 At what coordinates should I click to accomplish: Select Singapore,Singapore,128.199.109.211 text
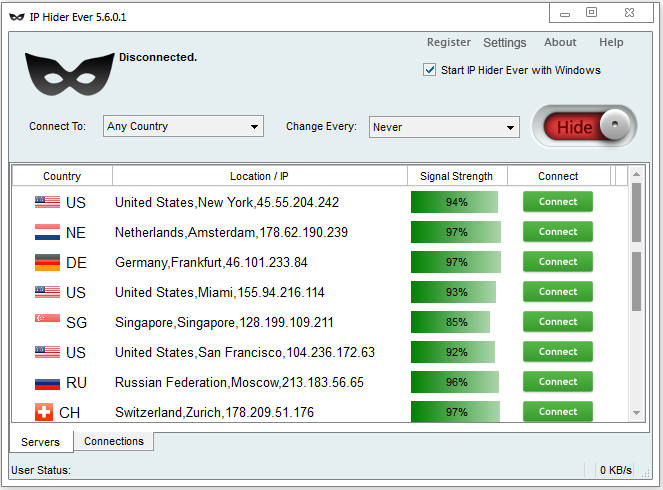pos(224,323)
